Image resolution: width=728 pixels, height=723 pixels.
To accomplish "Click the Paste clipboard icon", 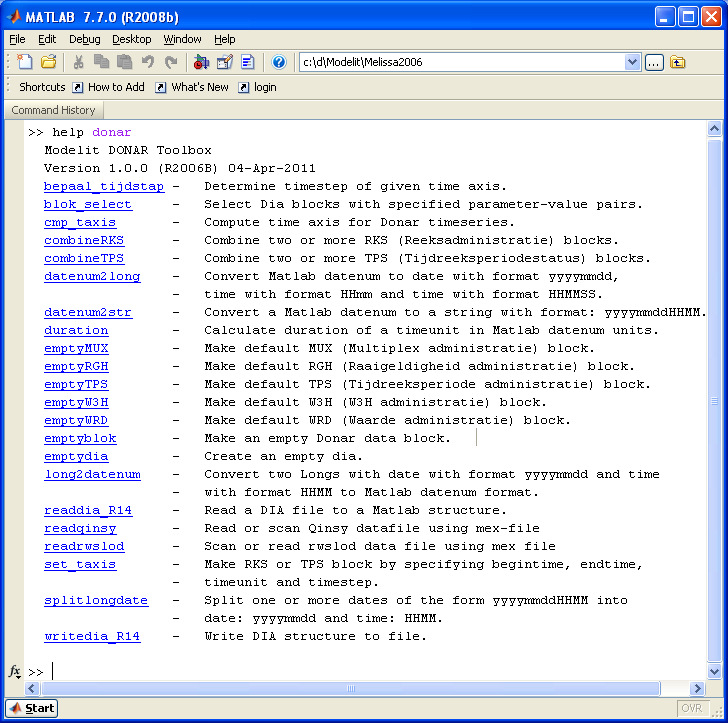I will click(124, 62).
